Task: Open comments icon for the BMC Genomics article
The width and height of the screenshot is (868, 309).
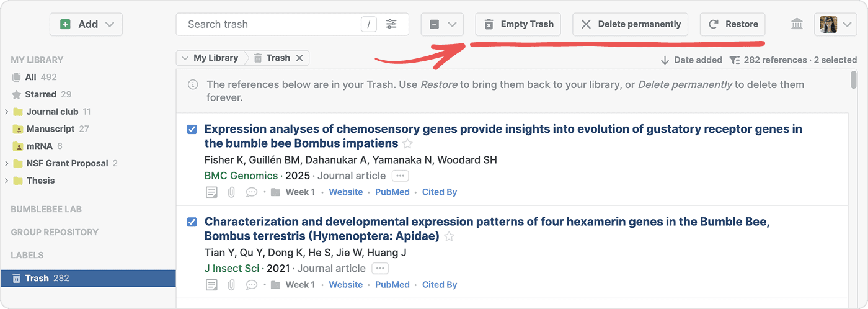Action: (251, 192)
